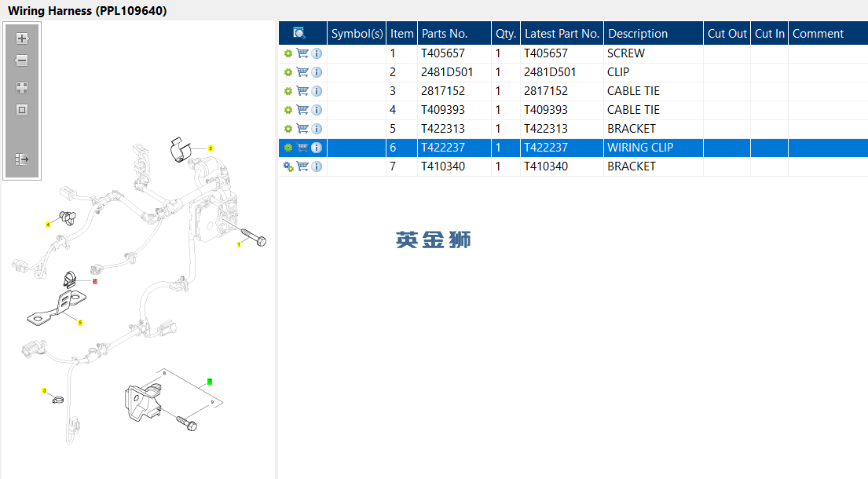The height and width of the screenshot is (479, 868).
Task: Show info for BRACKET T410340
Action: [317, 166]
